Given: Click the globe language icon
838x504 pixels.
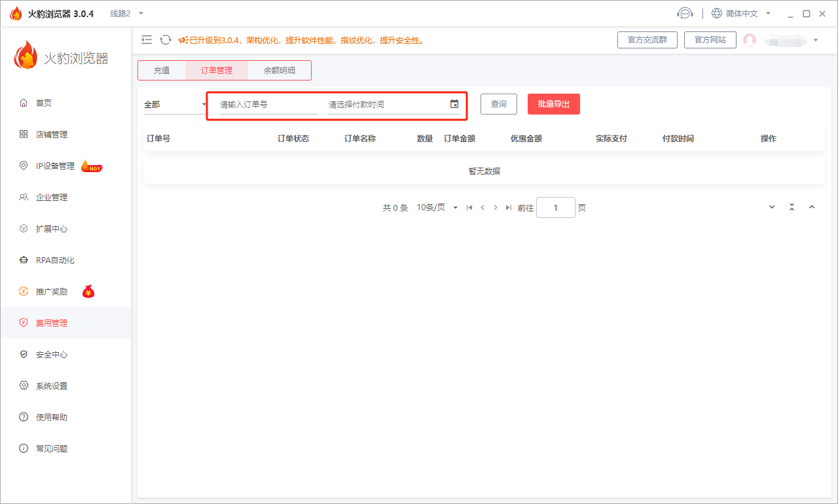Looking at the screenshot, I should (x=717, y=13).
